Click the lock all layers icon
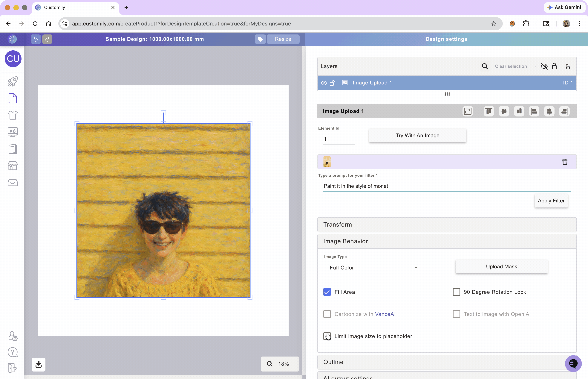Image resolution: width=588 pixels, height=379 pixels. [554, 66]
